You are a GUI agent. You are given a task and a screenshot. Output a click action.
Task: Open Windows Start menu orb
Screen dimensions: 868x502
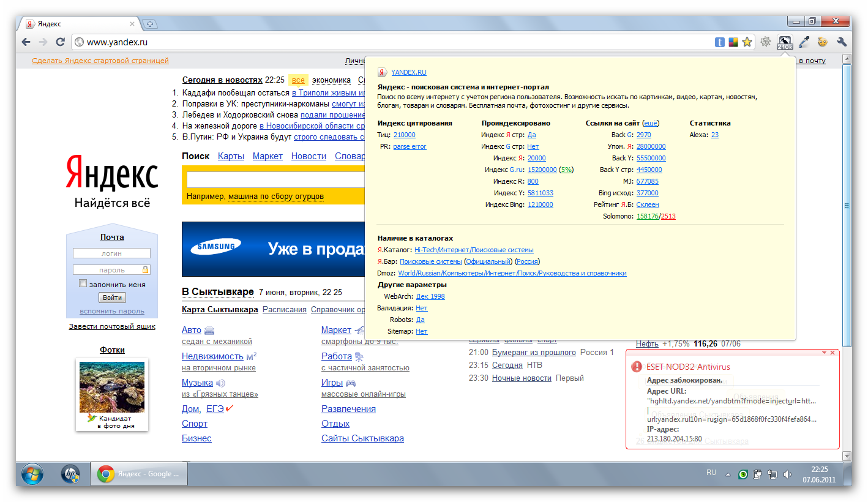pos(32,474)
